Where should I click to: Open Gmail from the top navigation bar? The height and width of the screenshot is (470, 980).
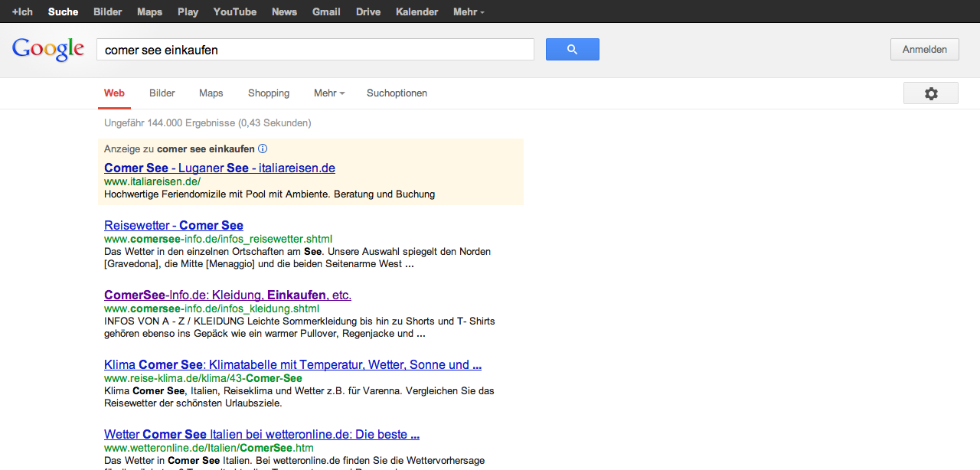point(326,11)
